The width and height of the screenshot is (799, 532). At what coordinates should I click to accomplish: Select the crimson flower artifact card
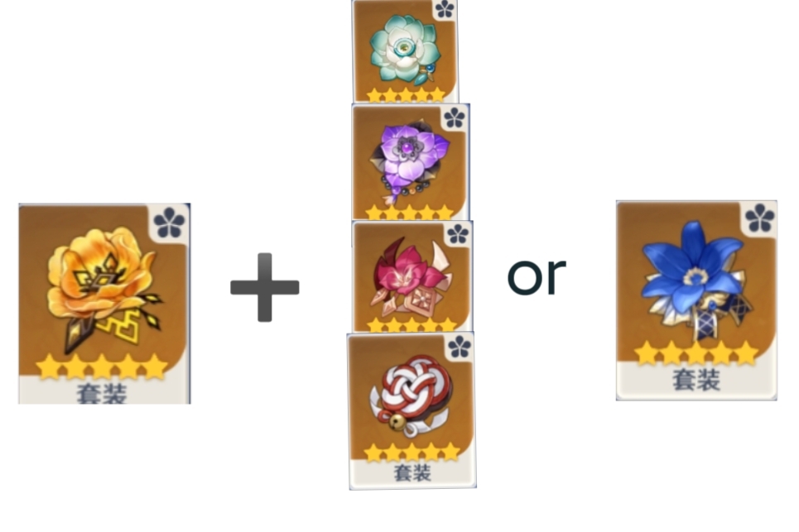tap(413, 276)
